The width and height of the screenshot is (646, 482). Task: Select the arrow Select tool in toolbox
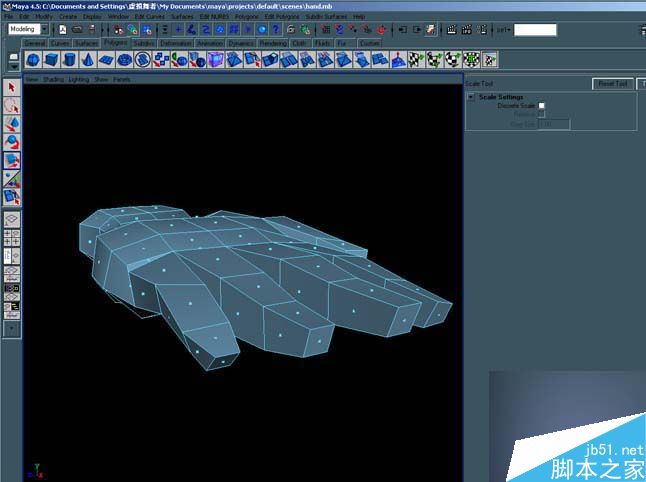click(12, 87)
